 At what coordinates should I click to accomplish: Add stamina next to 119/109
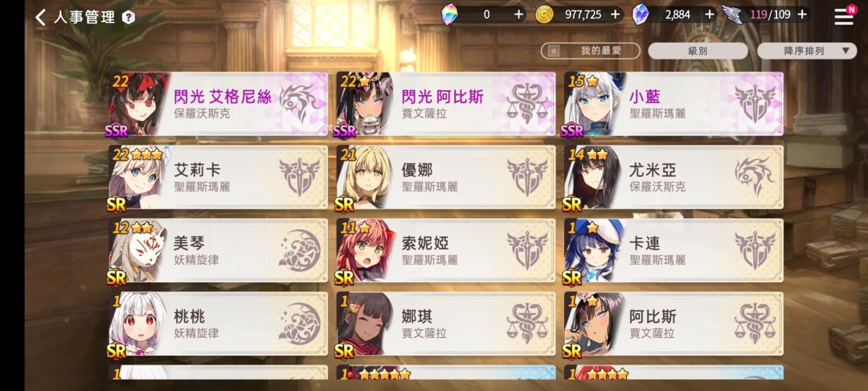click(802, 14)
